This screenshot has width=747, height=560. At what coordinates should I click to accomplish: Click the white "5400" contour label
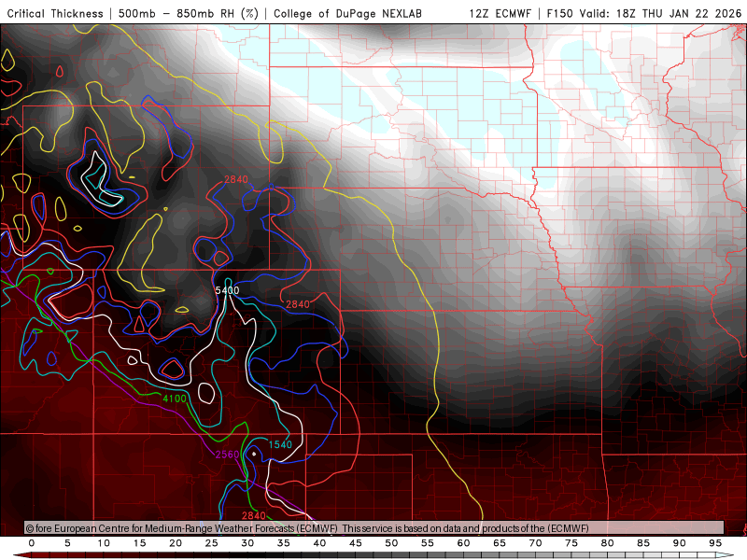[x=227, y=290]
